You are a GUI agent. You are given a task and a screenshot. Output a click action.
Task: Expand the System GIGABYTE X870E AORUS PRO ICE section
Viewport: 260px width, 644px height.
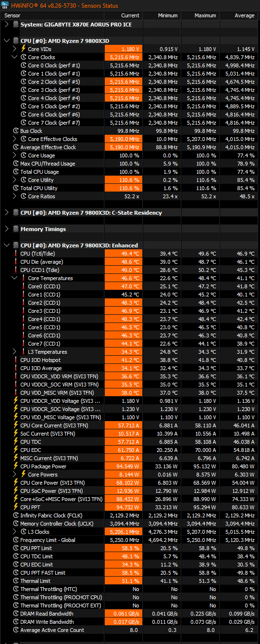[6, 25]
